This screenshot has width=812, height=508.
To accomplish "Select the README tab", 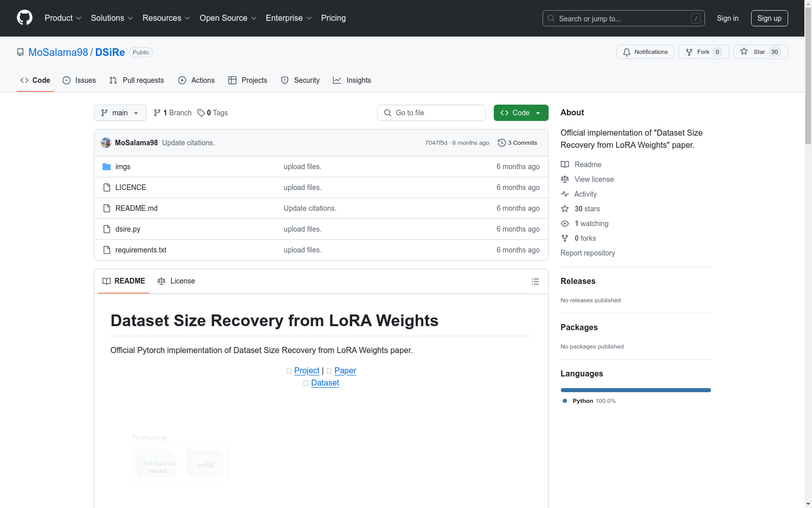I will pyautogui.click(x=124, y=281).
